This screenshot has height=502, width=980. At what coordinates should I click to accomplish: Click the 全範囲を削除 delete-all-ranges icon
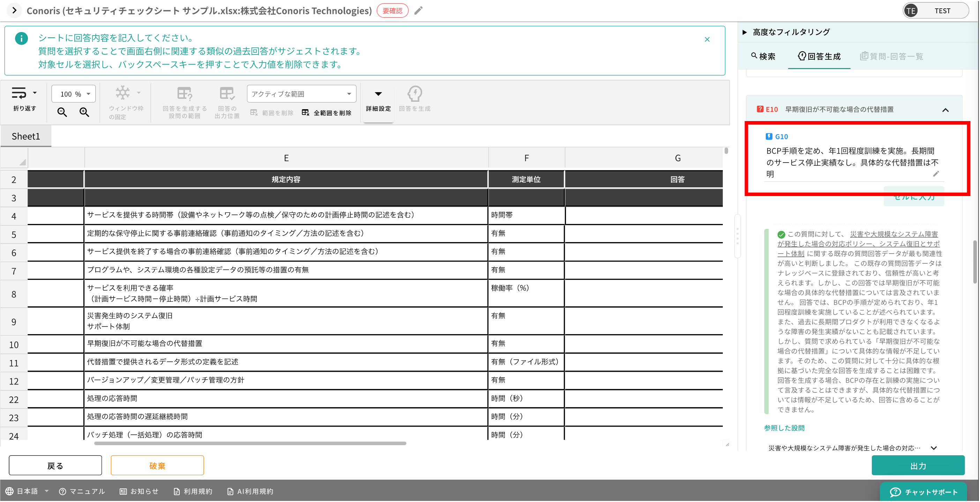click(x=306, y=113)
